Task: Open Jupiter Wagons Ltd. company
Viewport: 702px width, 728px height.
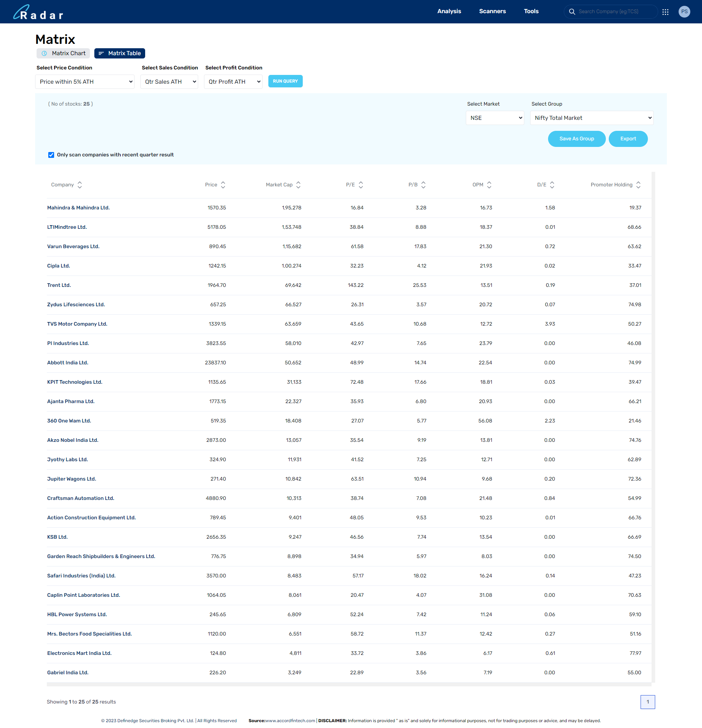Action: pyautogui.click(x=72, y=479)
